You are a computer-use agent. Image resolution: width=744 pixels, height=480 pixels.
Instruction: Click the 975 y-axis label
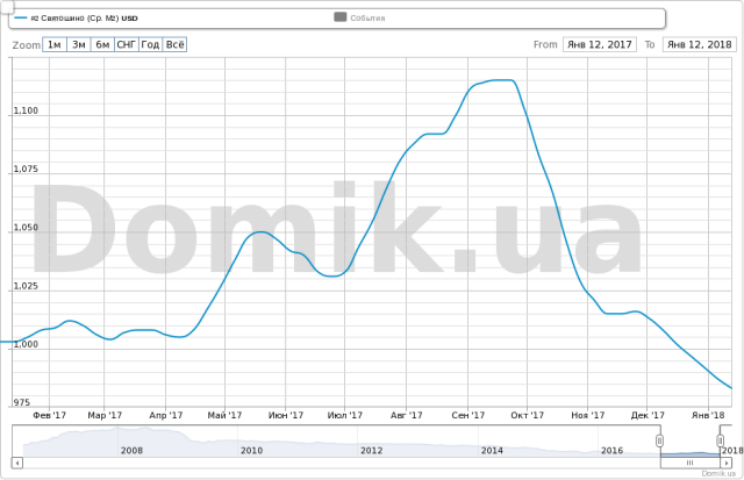[x=21, y=402]
